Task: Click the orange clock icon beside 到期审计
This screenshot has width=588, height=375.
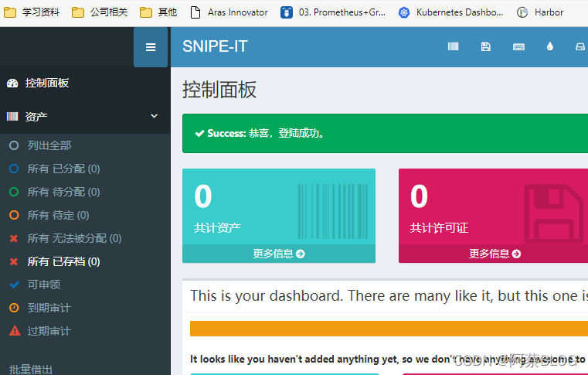Action: click(14, 308)
